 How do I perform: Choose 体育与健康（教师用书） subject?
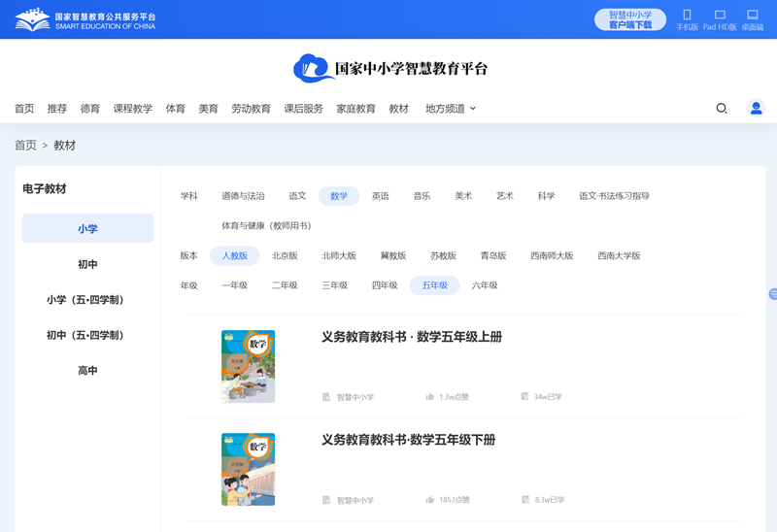pos(266,226)
